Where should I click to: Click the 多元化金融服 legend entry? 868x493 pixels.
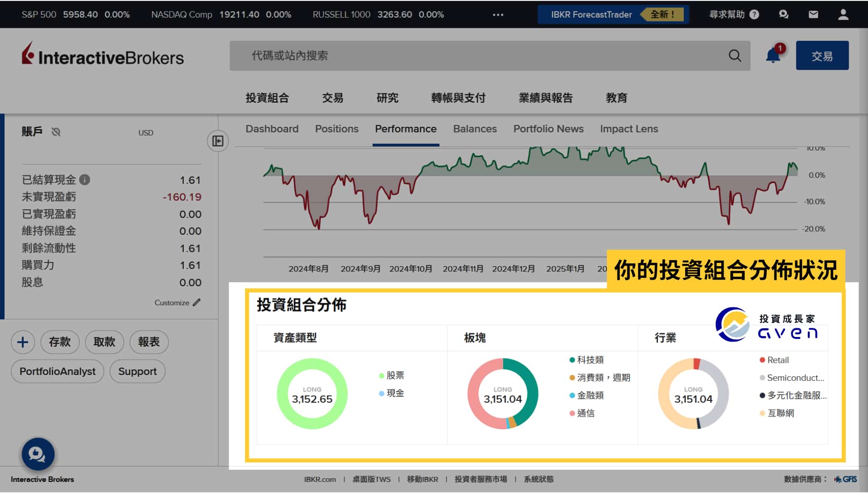point(793,395)
